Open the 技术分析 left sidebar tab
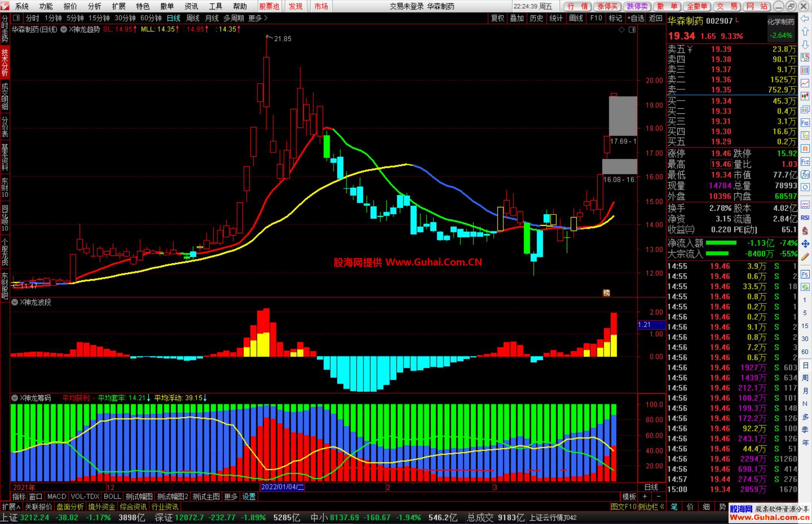 tap(5, 62)
